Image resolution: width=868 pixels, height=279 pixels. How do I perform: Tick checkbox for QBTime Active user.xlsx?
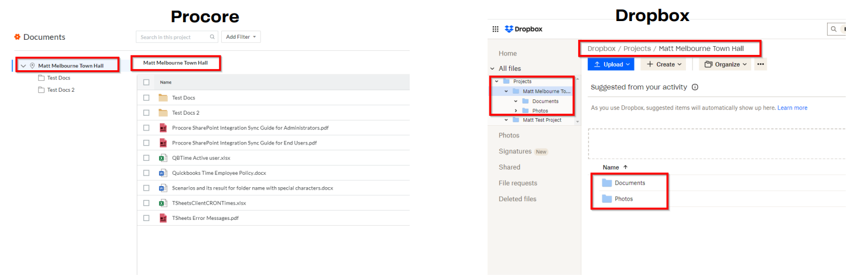coord(146,158)
